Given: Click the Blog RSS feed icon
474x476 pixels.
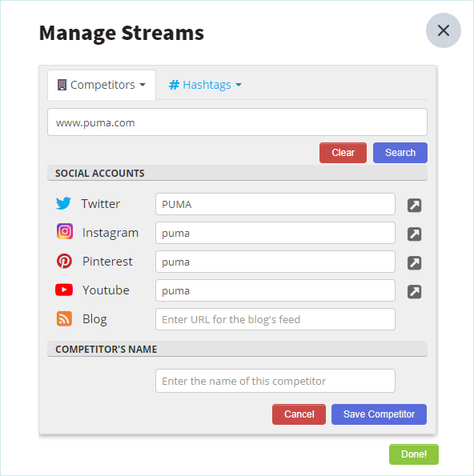Looking at the screenshot, I should tap(64, 318).
